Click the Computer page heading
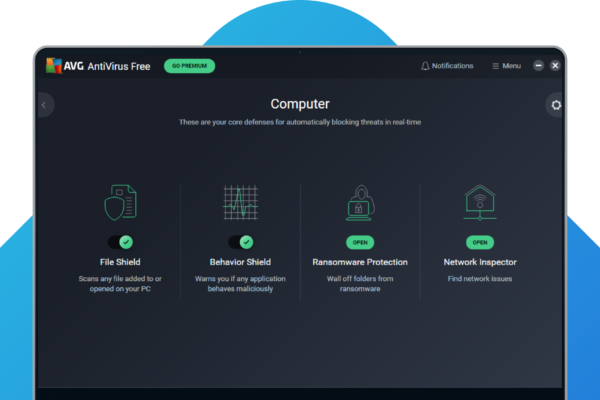 coord(300,104)
